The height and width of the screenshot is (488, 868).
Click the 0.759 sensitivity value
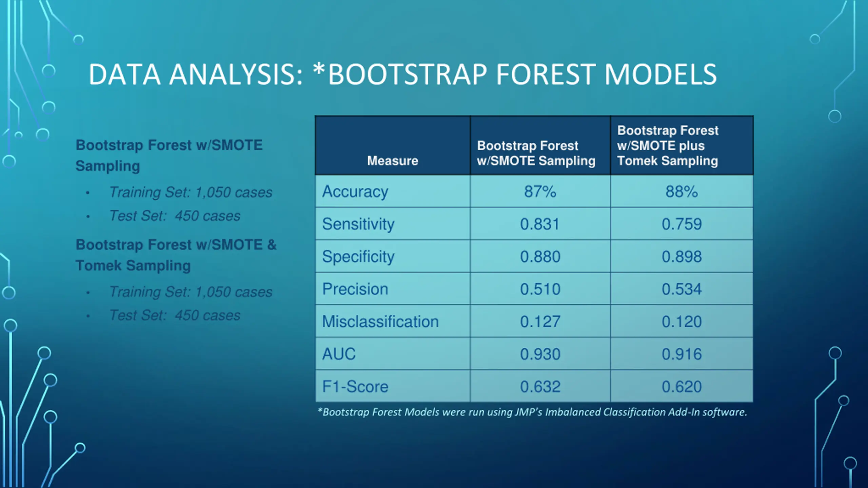[682, 224]
